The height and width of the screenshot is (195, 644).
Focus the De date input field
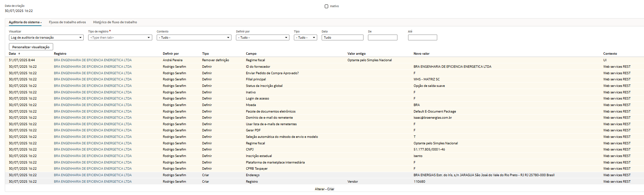[x=382, y=38]
